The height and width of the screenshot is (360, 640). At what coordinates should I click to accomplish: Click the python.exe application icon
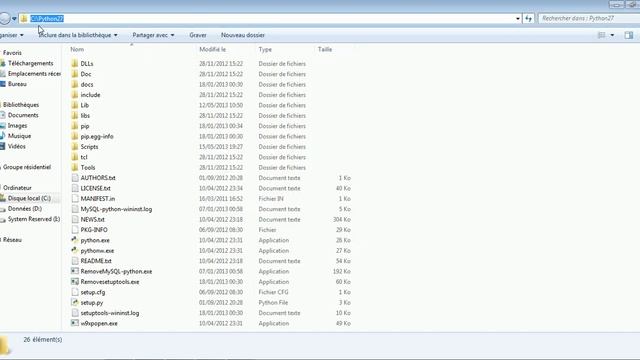[75, 240]
